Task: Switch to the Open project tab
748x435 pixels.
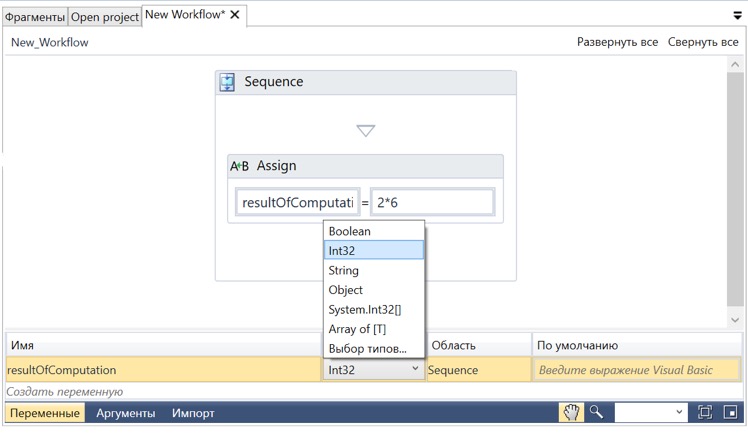Action: [x=105, y=17]
